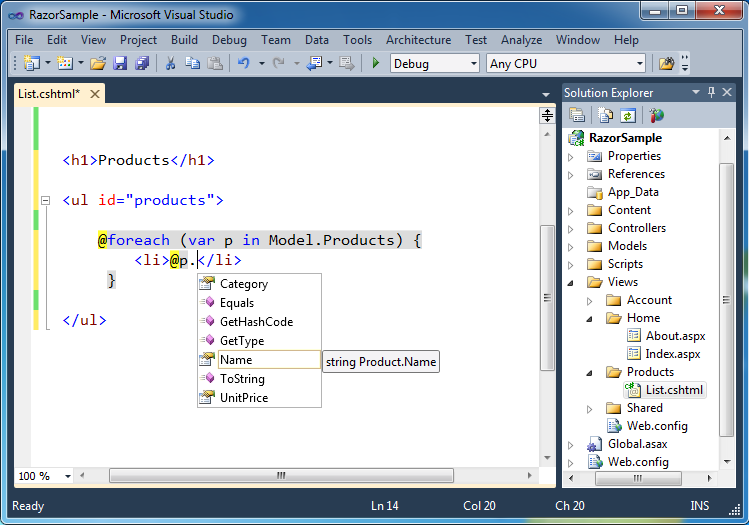This screenshot has width=749, height=525.
Task: Click the Properties icon in Solution Explorer toolbar
Action: click(x=577, y=115)
